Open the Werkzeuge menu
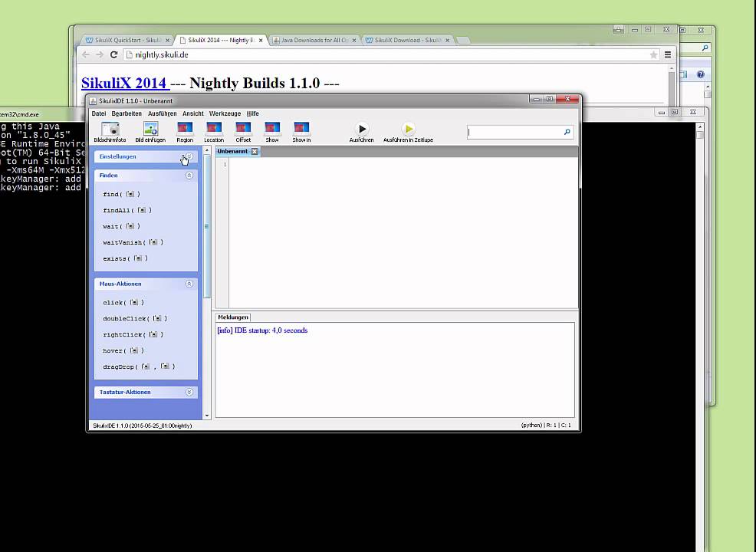 pyautogui.click(x=225, y=113)
